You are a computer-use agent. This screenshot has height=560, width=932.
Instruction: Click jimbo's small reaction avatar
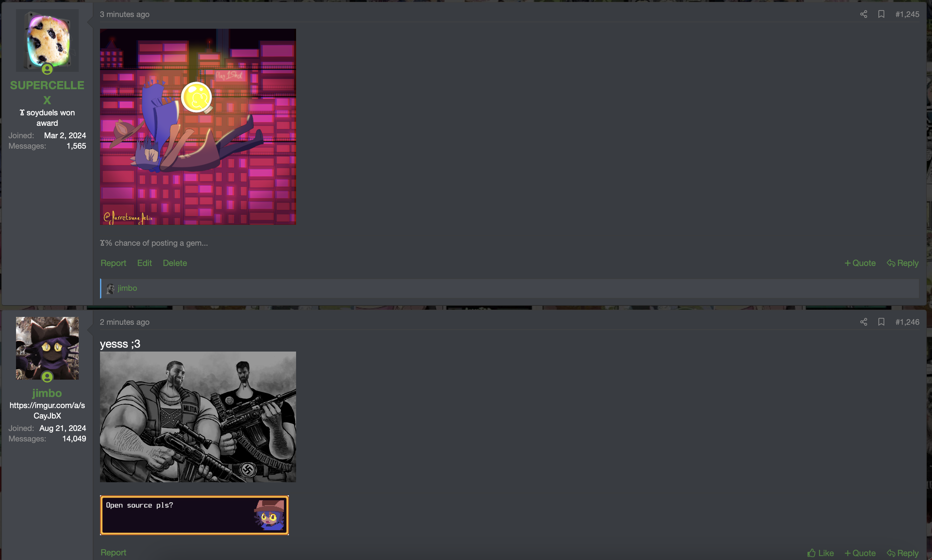(x=110, y=289)
